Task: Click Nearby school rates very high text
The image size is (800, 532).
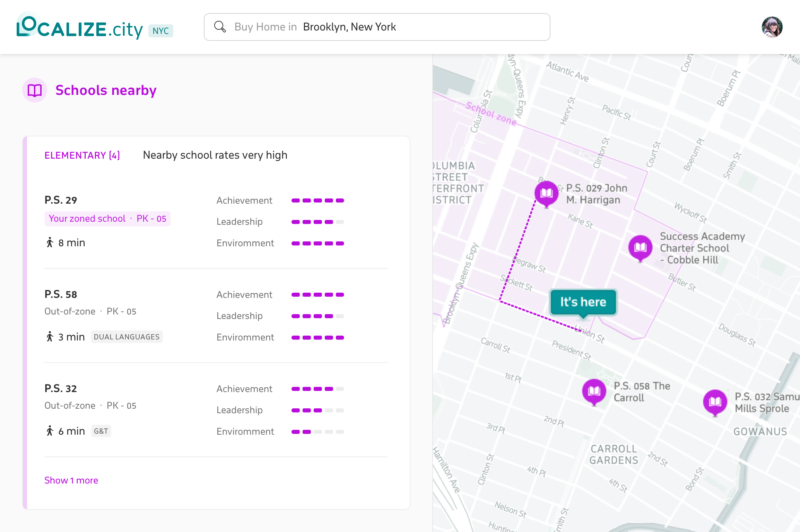Action: point(215,155)
